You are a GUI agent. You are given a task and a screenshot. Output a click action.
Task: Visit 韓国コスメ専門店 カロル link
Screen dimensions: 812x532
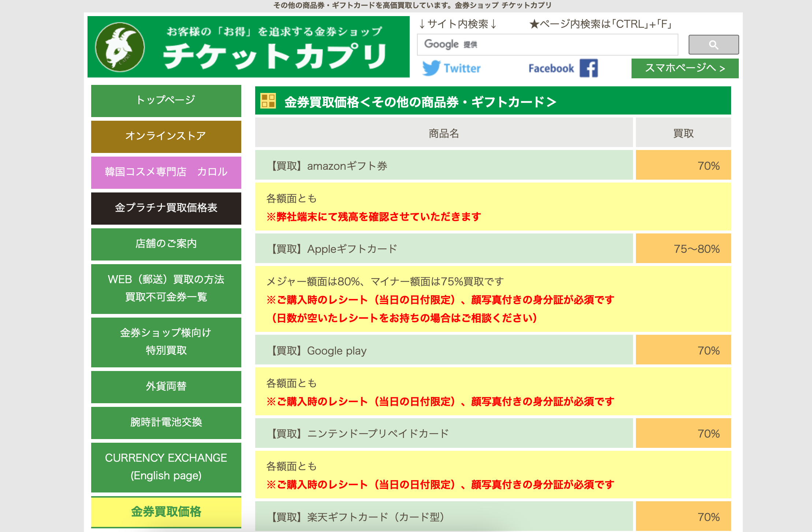(x=166, y=172)
